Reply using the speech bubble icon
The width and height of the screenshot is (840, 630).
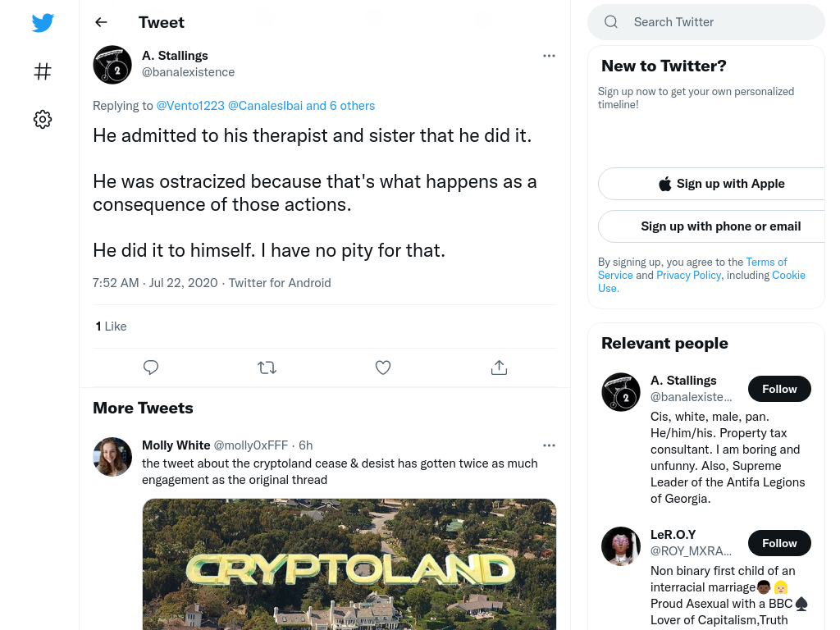click(x=151, y=367)
